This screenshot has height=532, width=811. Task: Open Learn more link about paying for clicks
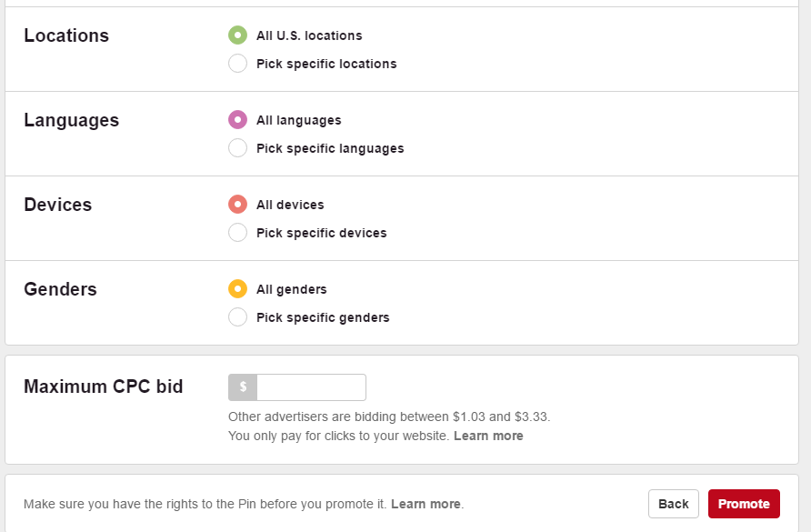pyautogui.click(x=488, y=436)
